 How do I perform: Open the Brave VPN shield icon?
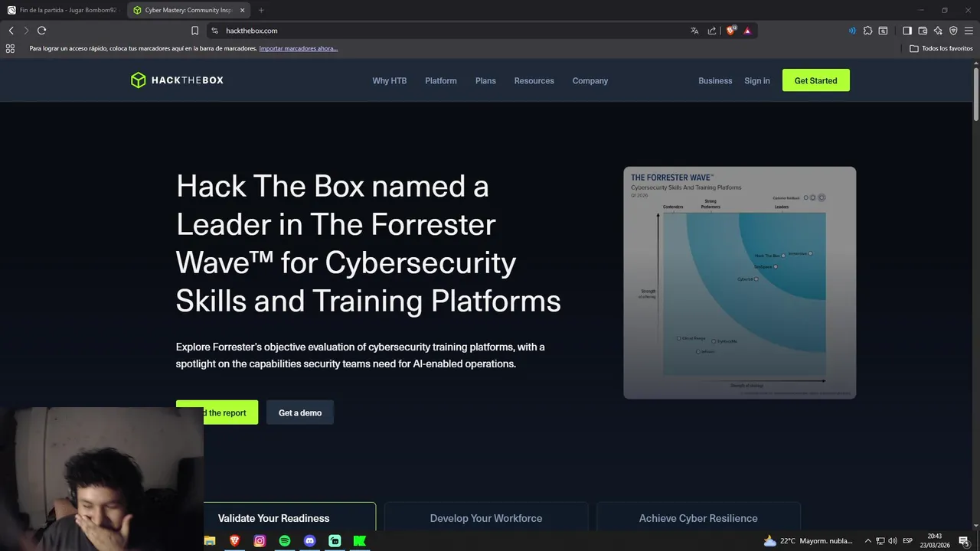tap(953, 31)
